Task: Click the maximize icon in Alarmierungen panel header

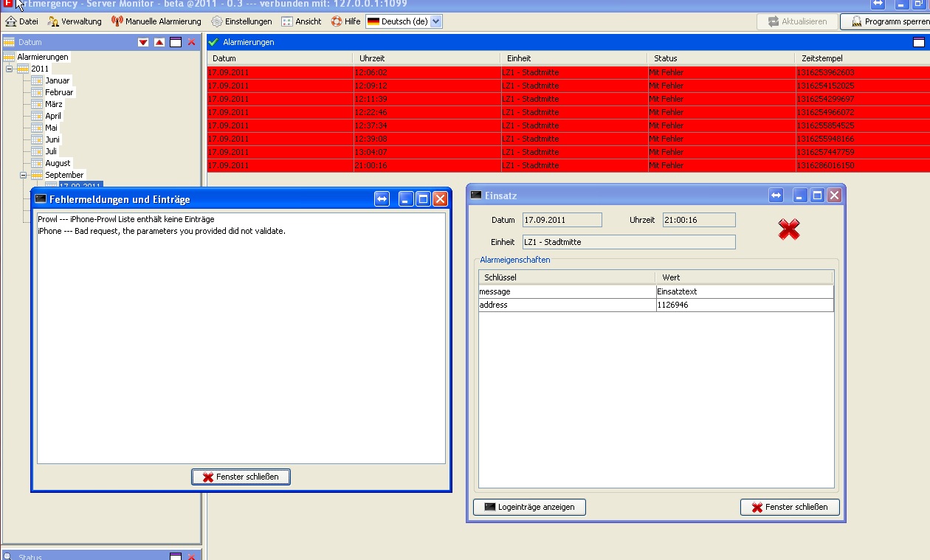Action: (x=919, y=42)
